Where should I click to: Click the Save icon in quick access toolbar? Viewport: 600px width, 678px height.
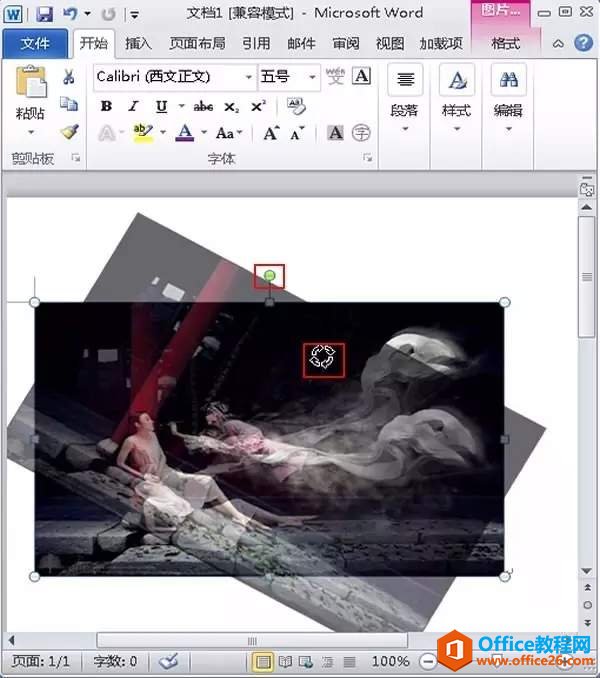click(x=44, y=14)
